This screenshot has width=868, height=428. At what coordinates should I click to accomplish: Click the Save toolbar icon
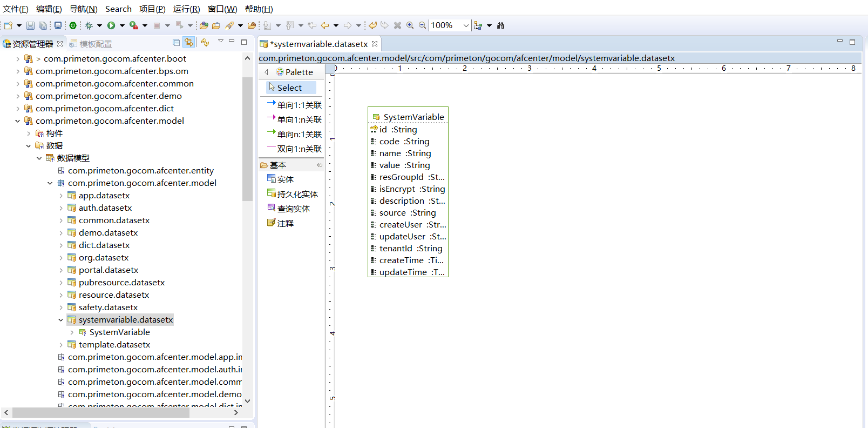click(x=30, y=25)
